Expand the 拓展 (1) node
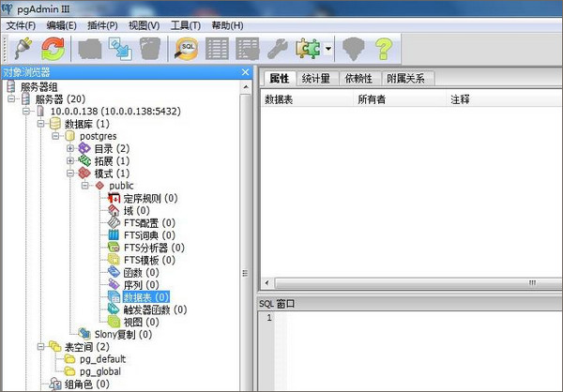Screen dimensions: 563x392 coord(70,160)
